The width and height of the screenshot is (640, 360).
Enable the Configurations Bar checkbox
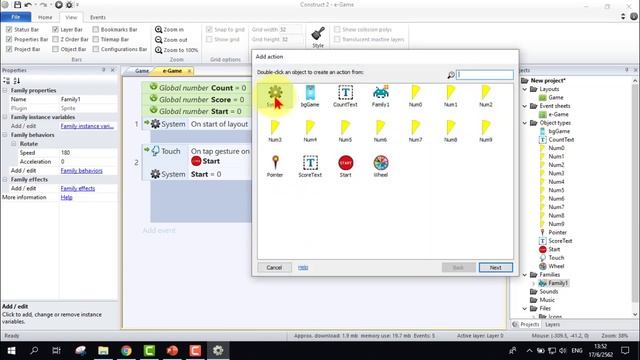click(x=96, y=49)
